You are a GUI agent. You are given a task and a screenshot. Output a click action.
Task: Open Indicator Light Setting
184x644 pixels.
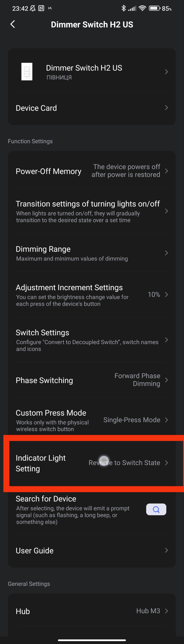click(x=92, y=463)
